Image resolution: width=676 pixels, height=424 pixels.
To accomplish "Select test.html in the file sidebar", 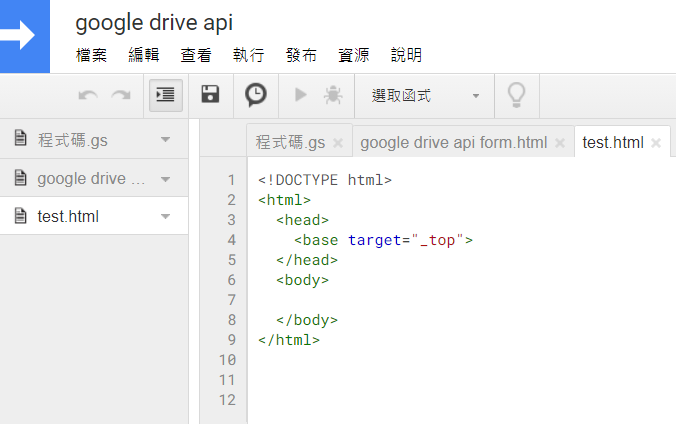I will coord(94,216).
